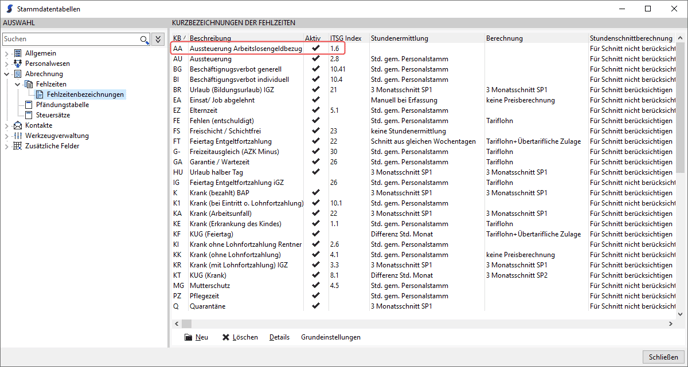This screenshot has height=367, width=688.
Task: Click the vertical scrollbar thumb of table
Action: click(680, 107)
